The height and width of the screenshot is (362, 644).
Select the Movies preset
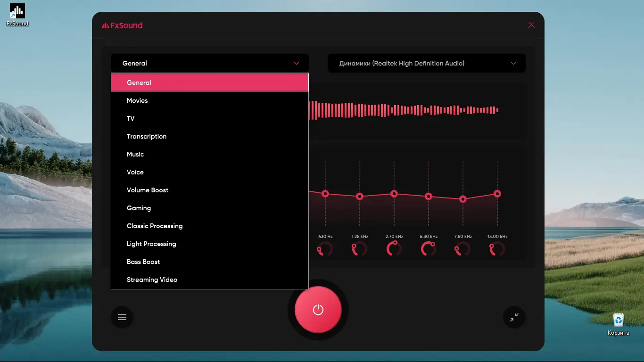tap(210, 100)
